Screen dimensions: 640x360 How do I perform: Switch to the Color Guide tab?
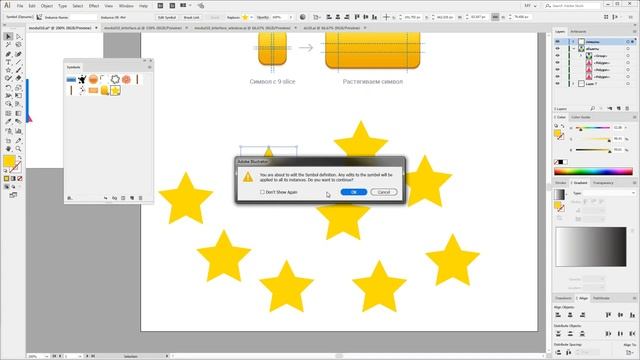580,117
